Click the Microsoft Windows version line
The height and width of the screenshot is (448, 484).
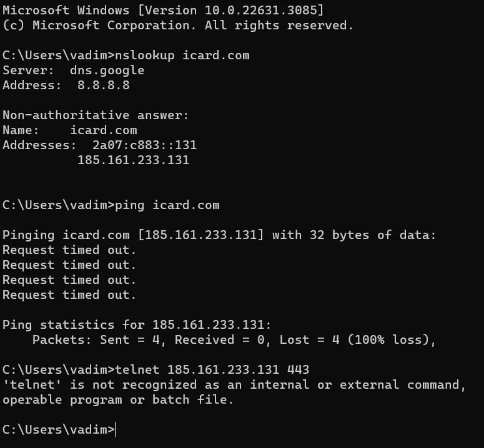[163, 11]
